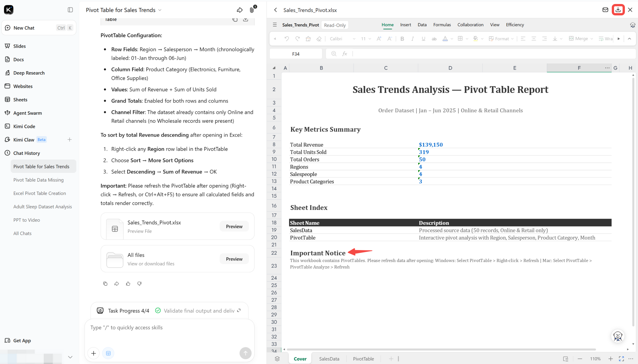Toggle italic formatting

coord(413,39)
